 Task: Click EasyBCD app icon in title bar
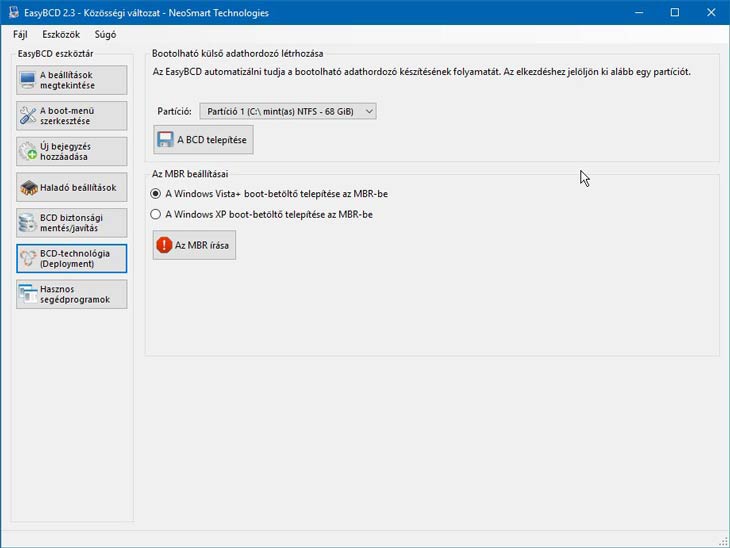(x=12, y=12)
